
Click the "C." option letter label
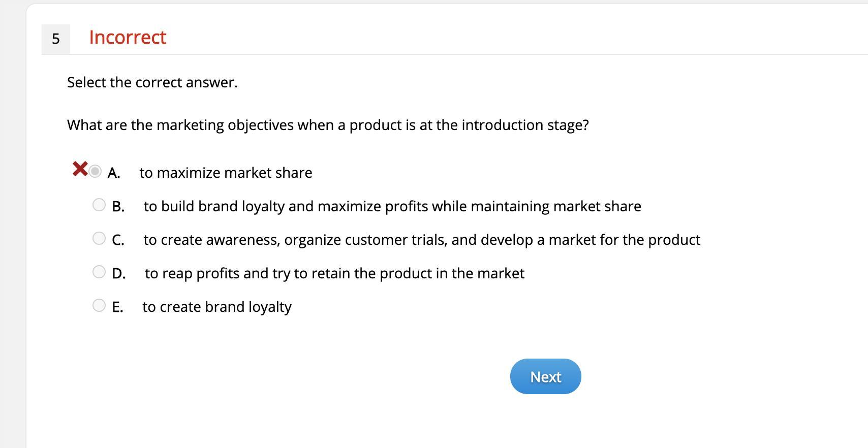pyautogui.click(x=118, y=240)
